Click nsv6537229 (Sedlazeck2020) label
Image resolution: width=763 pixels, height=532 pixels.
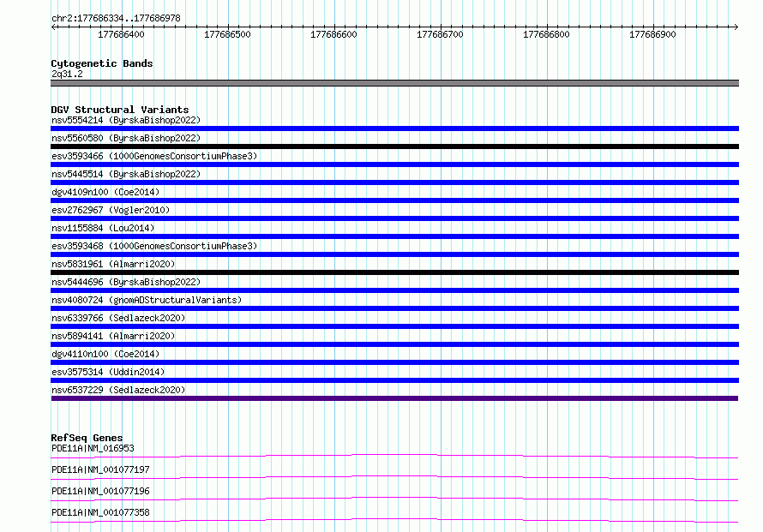point(118,390)
